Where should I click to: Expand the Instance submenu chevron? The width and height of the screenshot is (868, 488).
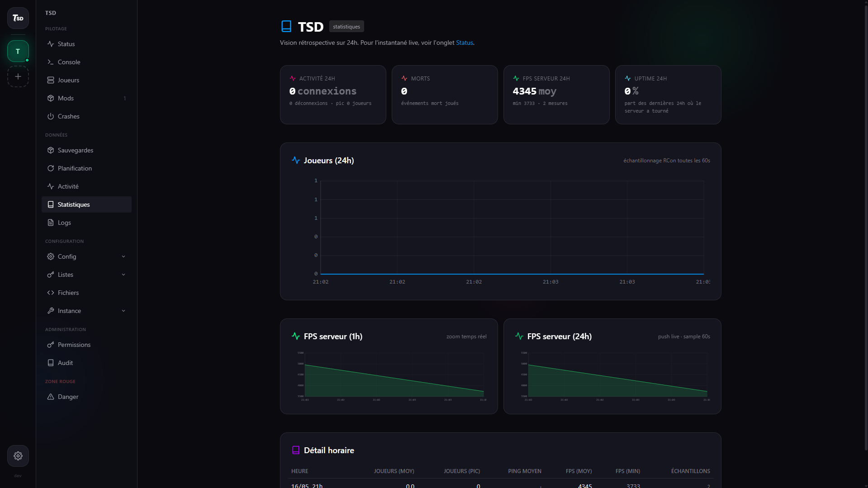[x=123, y=311]
